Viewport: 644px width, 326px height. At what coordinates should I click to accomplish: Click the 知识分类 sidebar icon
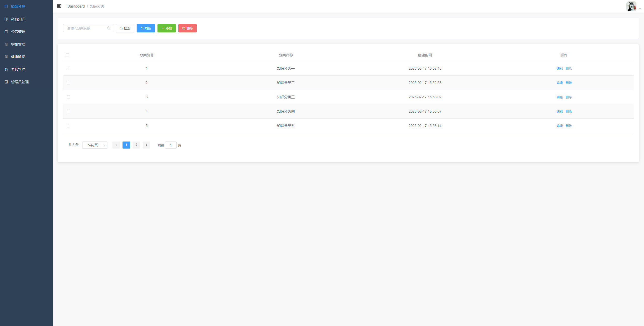point(6,7)
